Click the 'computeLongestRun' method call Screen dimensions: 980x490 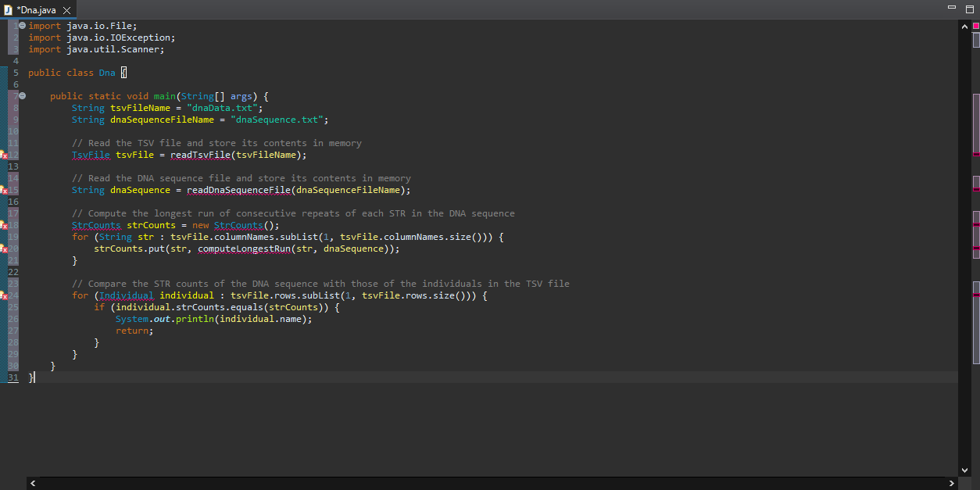pyautogui.click(x=244, y=249)
